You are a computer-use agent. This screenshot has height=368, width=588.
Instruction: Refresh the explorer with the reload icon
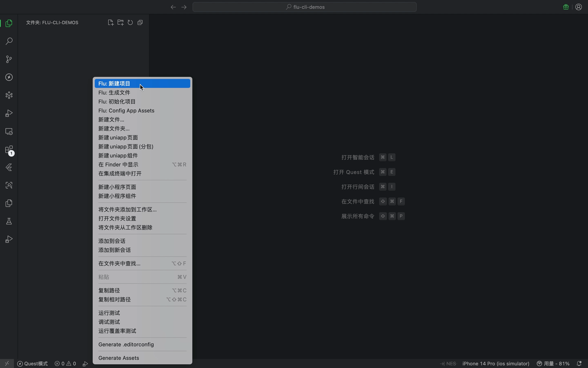[x=130, y=22]
